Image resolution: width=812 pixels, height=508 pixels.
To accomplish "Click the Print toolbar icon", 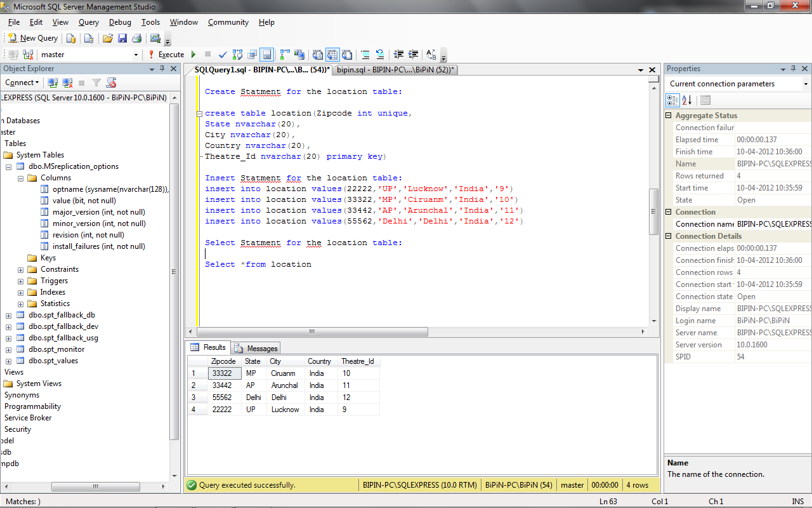I will click(136, 37).
